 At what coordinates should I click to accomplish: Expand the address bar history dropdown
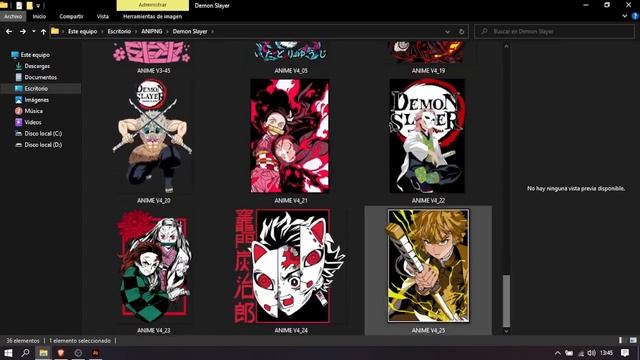coord(447,31)
